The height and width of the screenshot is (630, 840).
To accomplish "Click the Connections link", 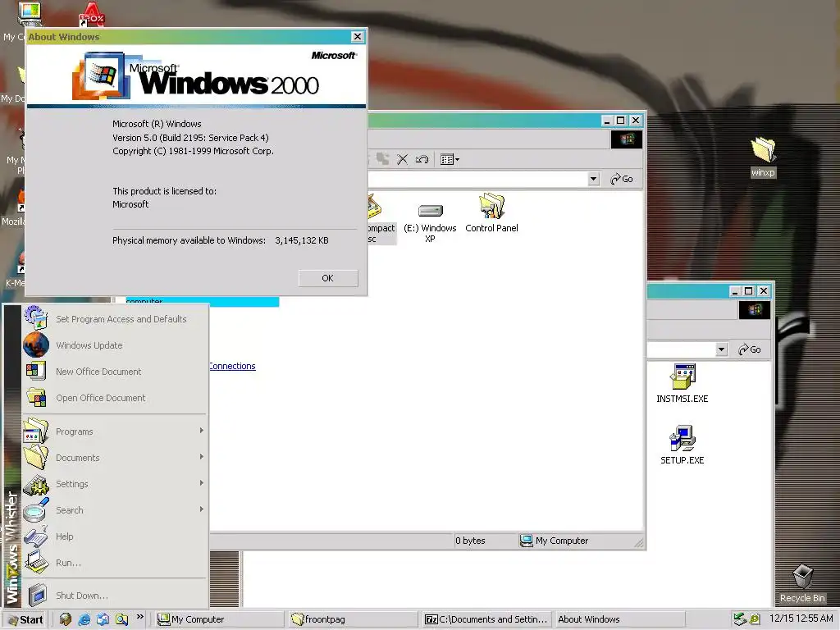I will (232, 366).
